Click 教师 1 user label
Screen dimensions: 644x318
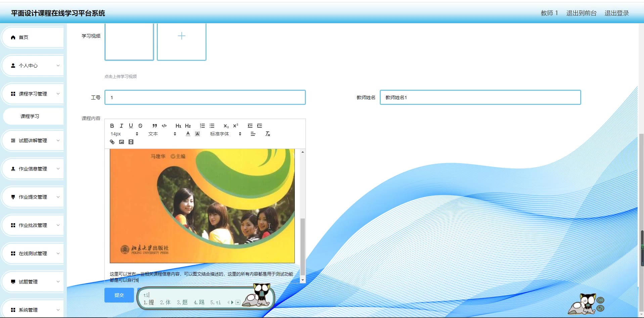coord(549,13)
